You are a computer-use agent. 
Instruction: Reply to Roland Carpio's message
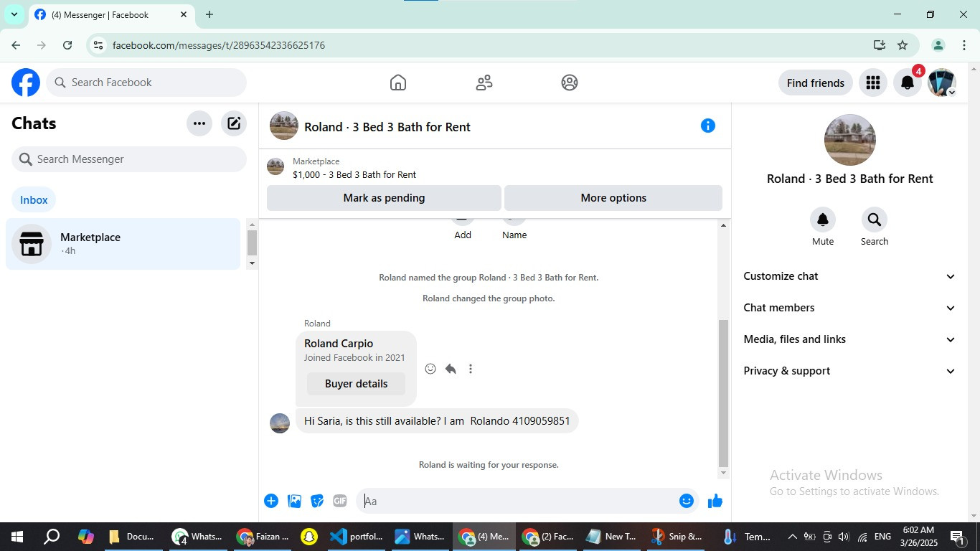(x=451, y=369)
